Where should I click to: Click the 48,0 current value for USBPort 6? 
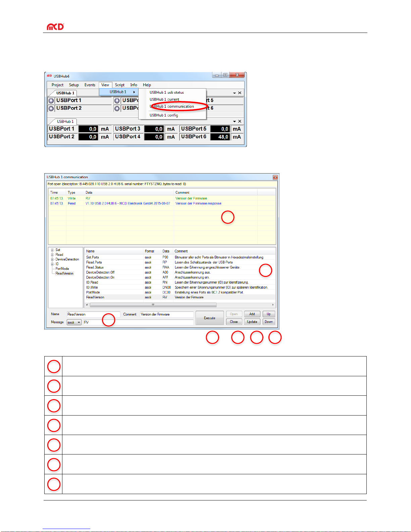[220, 137]
